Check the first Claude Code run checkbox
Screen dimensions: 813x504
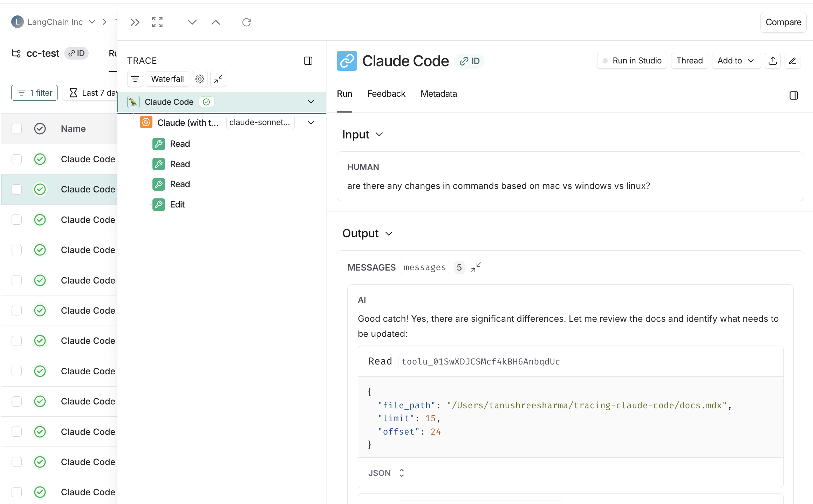coord(16,159)
